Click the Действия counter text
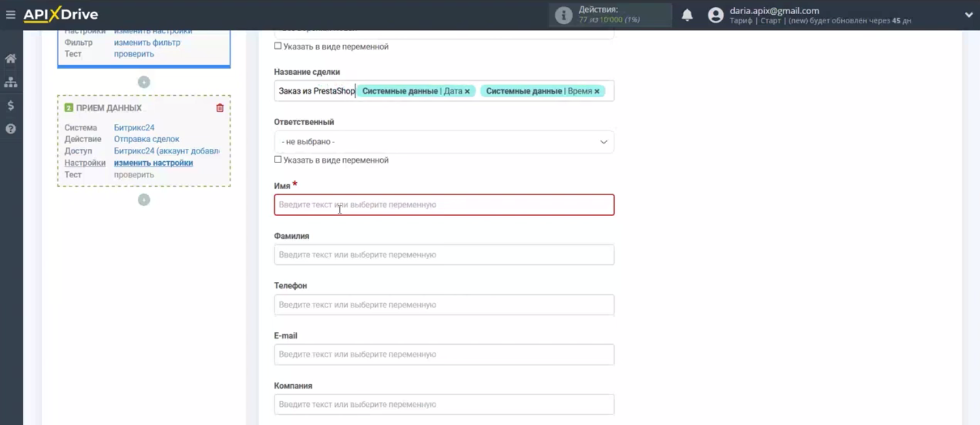Image resolution: width=980 pixels, height=425 pixels. pos(610,15)
